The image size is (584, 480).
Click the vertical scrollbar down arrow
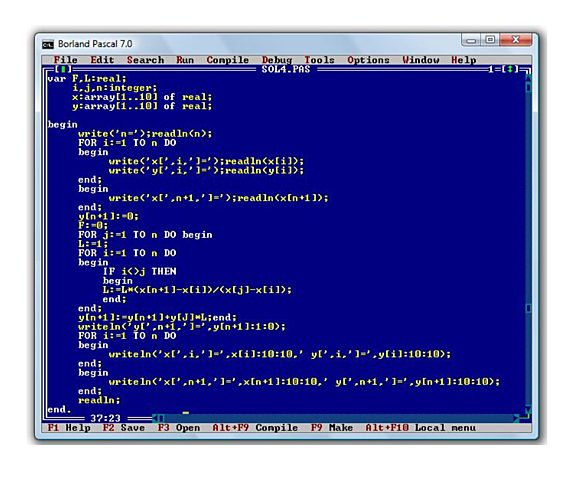pyautogui.click(x=528, y=410)
